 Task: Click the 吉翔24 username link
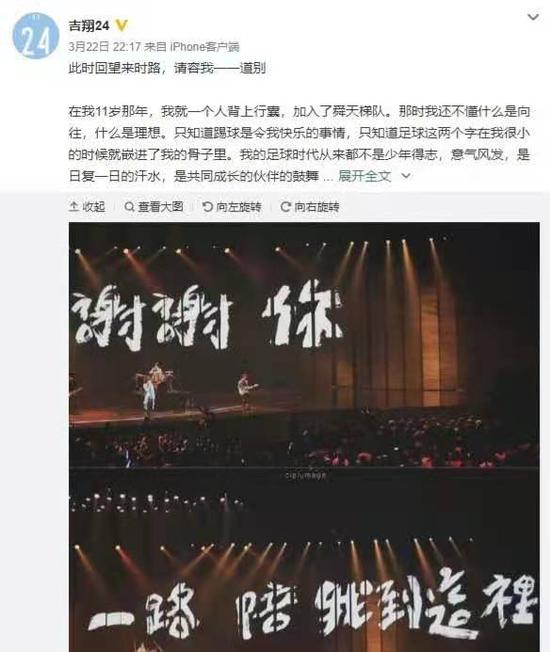tap(89, 26)
